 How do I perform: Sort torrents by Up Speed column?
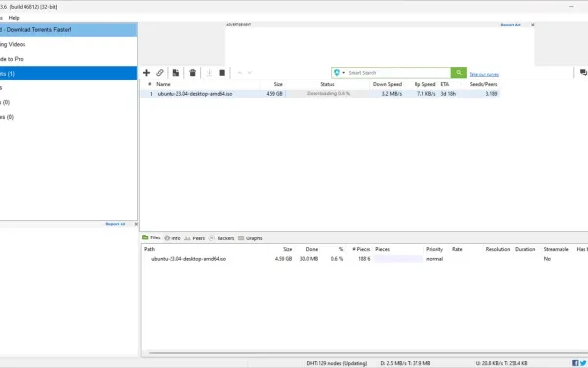click(424, 84)
